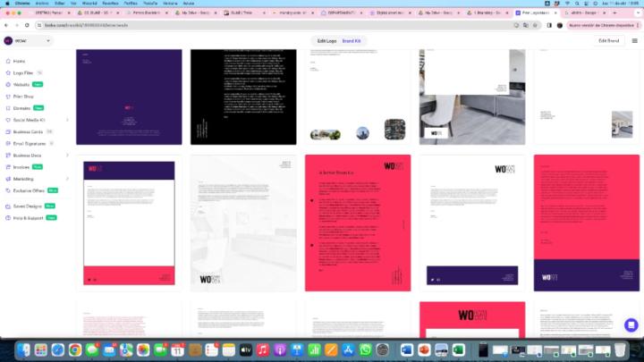
Task: Open App Store from the Dock
Action: tap(348, 350)
